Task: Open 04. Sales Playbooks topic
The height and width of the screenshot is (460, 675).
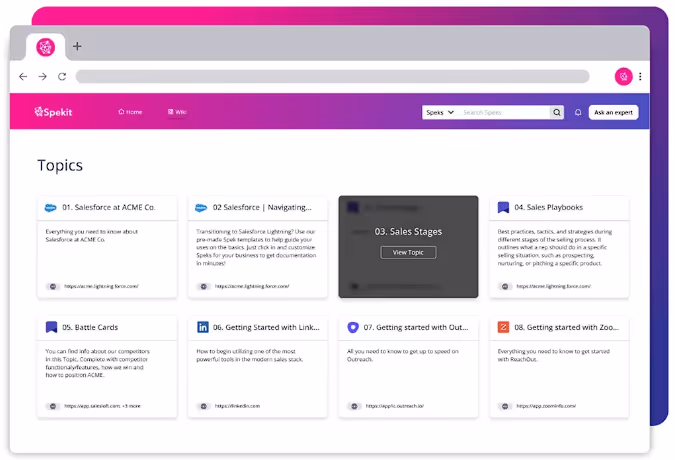Action: [548, 207]
